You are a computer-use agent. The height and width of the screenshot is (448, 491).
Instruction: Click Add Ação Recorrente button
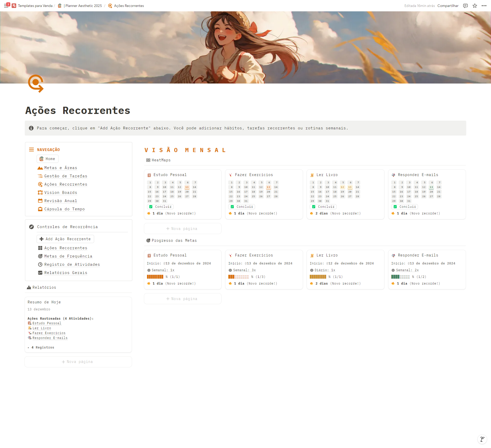click(x=65, y=239)
